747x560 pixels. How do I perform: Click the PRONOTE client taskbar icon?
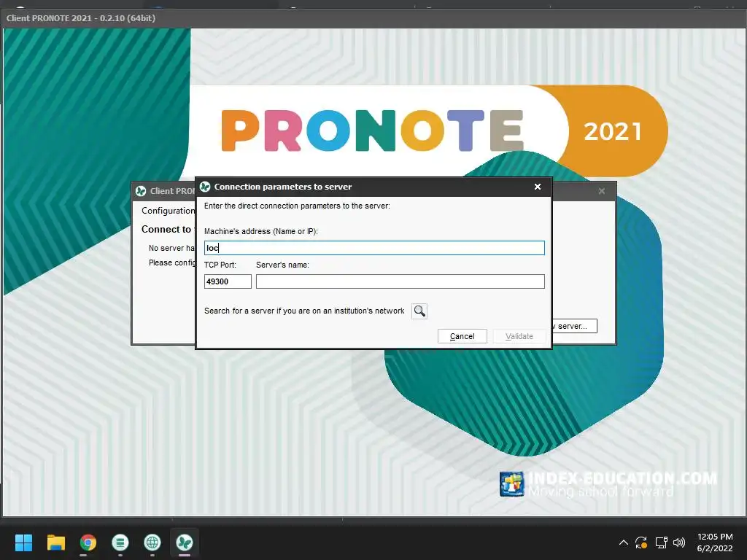(185, 542)
